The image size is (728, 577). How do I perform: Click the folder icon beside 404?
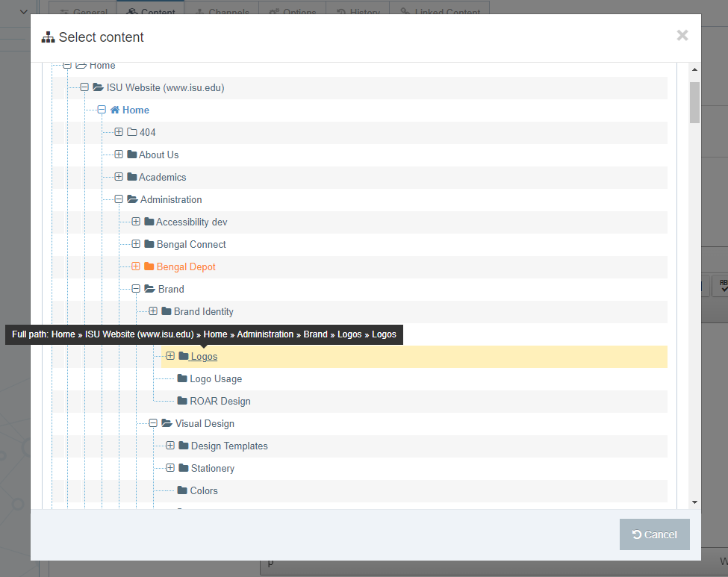pos(131,132)
